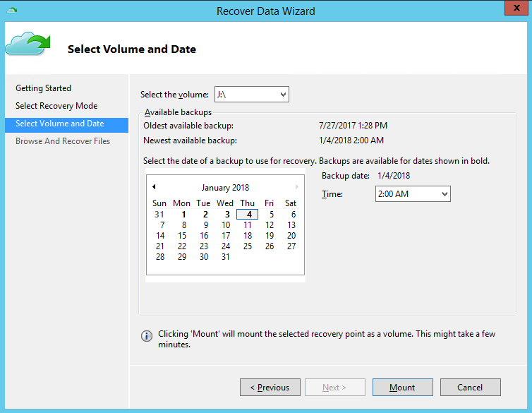The width and height of the screenshot is (532, 413).
Task: Close the Recover Data Wizard window
Action: click(x=516, y=8)
